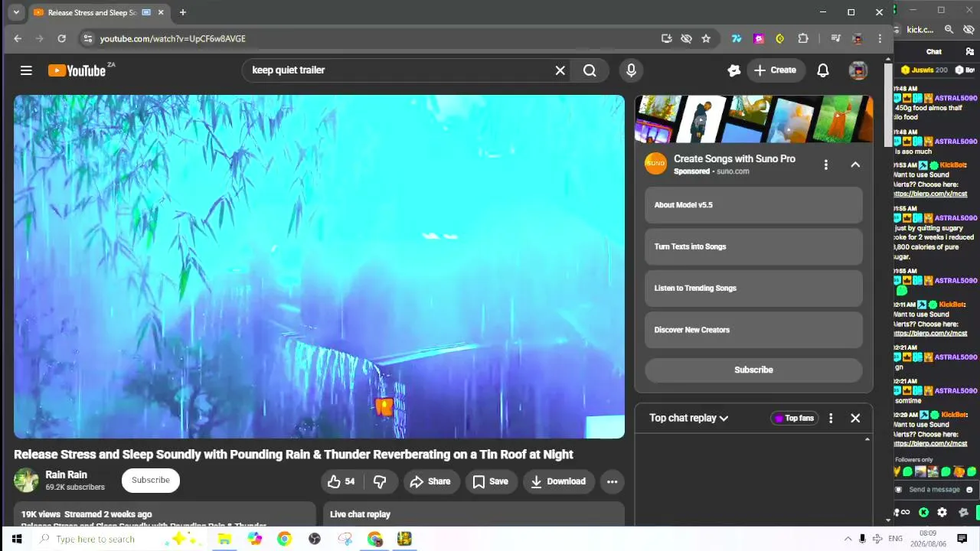Reload the YouTube page

61,38
